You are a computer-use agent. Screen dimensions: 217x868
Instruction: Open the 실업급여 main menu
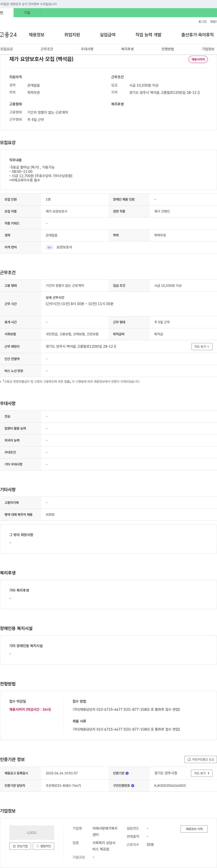pos(108,35)
